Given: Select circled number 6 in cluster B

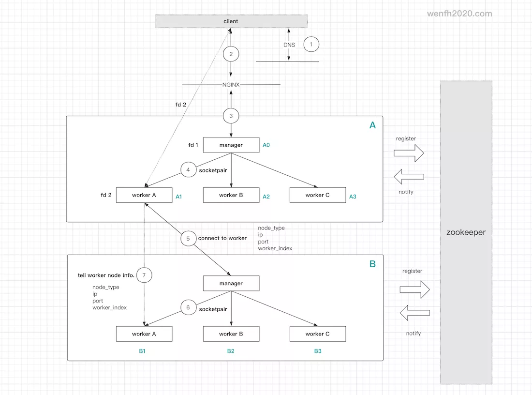Looking at the screenshot, I should [x=188, y=308].
